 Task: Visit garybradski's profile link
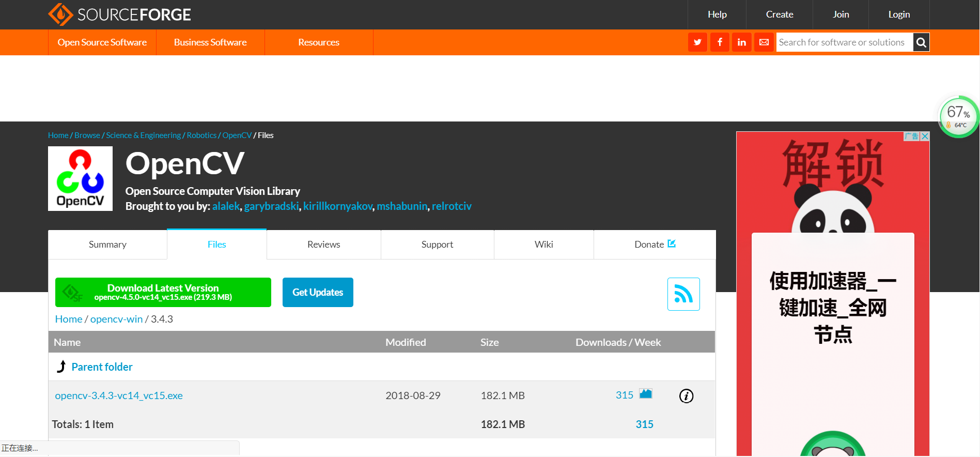click(271, 206)
